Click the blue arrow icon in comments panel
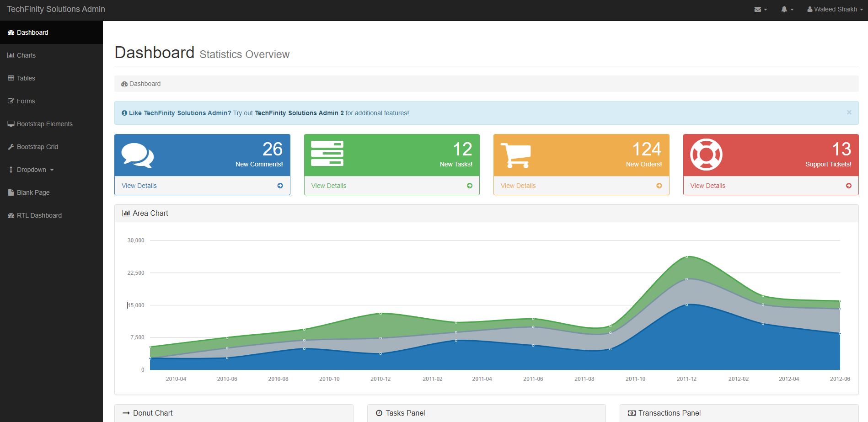Viewport: 868px width, 422px height. click(280, 186)
